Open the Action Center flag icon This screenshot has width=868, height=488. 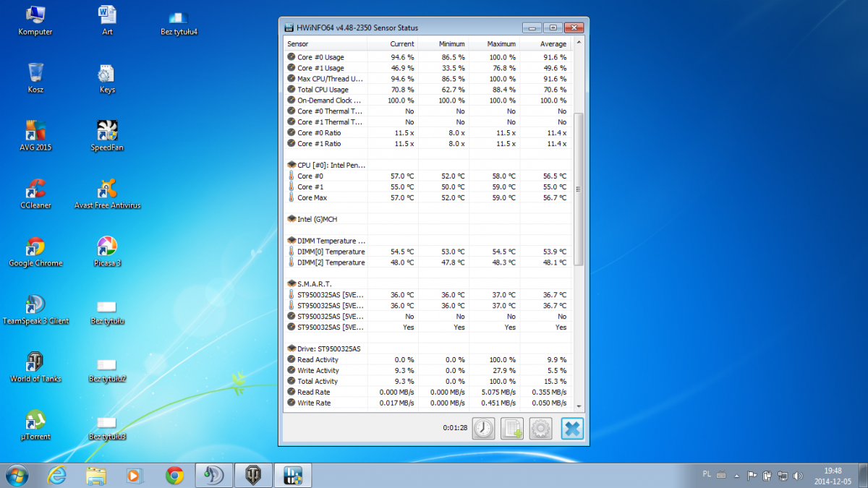(x=752, y=476)
